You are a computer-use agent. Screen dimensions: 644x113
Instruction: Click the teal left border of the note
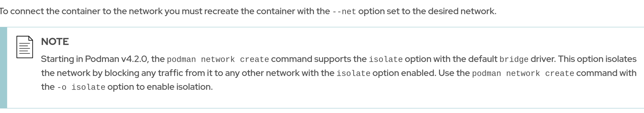click(x=3, y=68)
